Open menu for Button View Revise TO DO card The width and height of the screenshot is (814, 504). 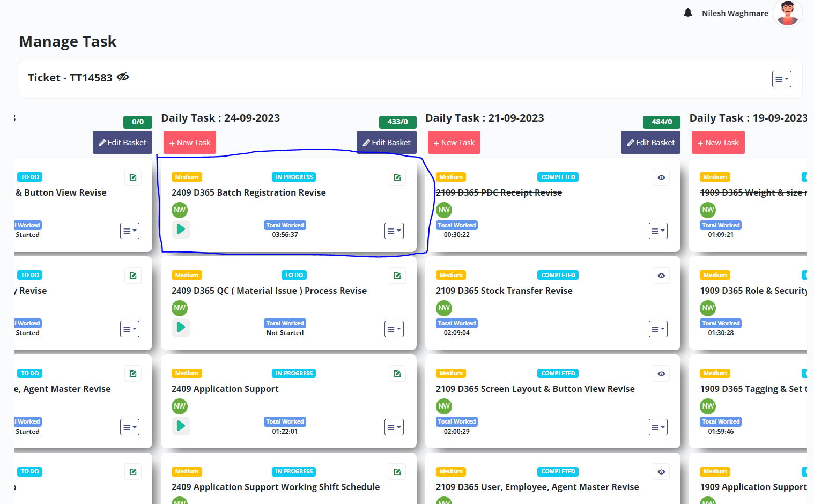pos(130,231)
